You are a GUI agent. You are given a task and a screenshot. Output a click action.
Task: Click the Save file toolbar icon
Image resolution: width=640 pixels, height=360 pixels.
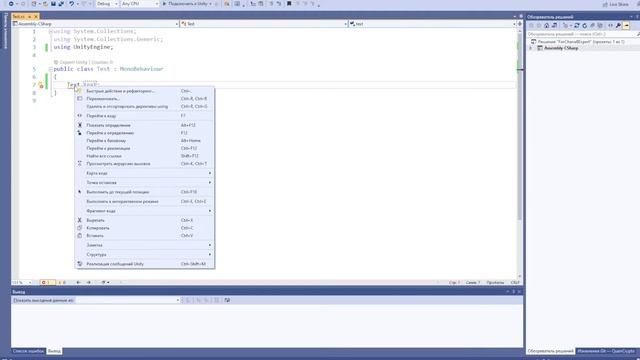tap(53, 4)
